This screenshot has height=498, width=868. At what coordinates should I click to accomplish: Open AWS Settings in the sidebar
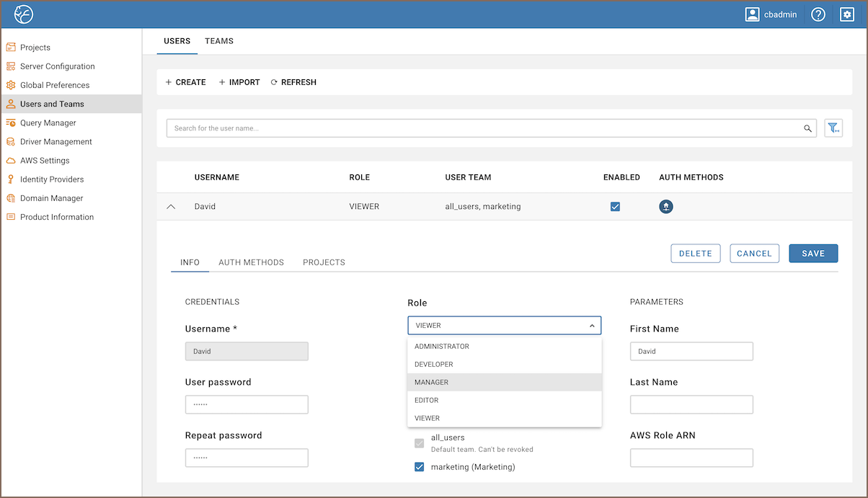[45, 161]
